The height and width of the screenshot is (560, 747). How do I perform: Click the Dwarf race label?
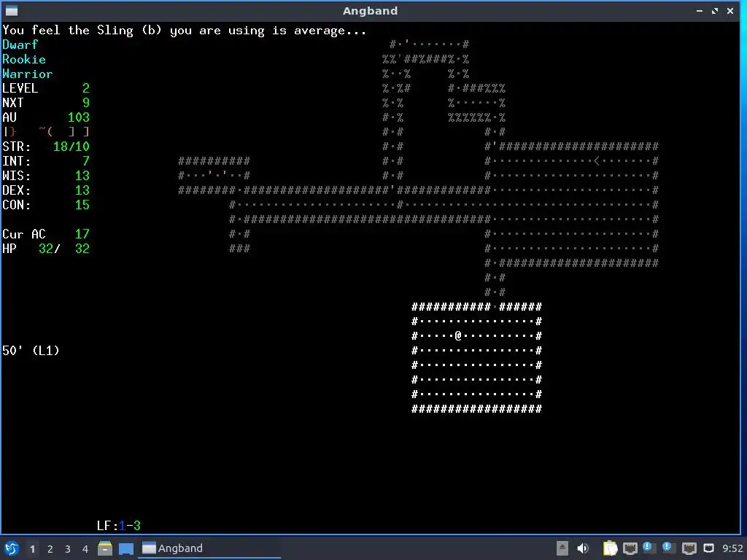20,44
